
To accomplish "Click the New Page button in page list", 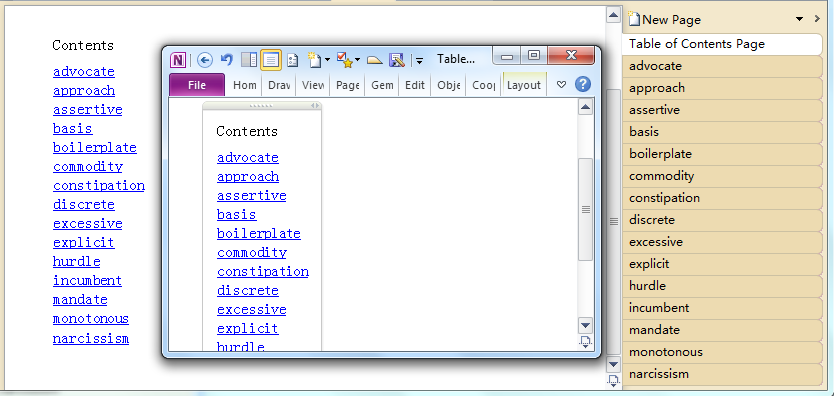I will [x=665, y=20].
